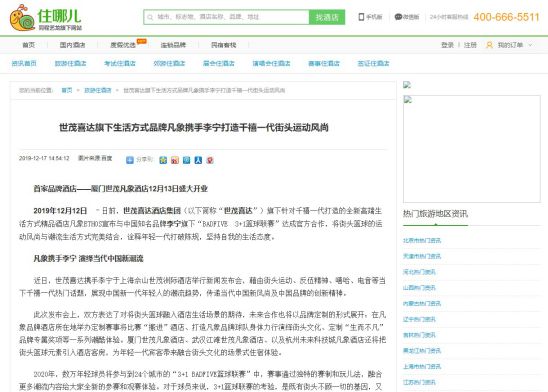Open the 上海市热门资讯 sidebar link
548x392 pixels.
[422, 366]
